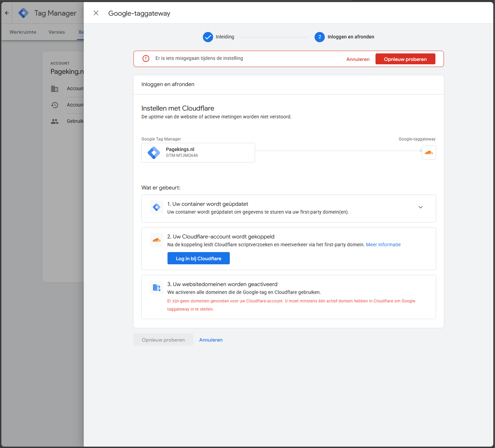Click the red error warning icon

click(146, 59)
